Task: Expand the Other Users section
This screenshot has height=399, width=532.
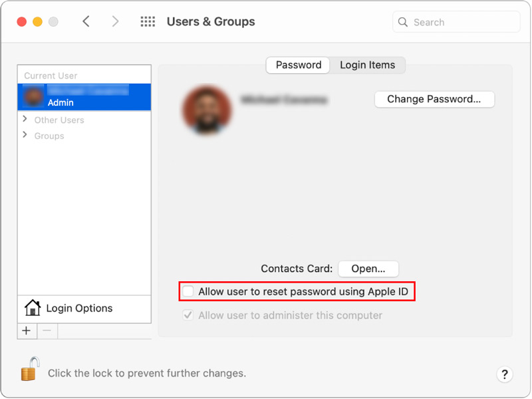Action: click(25, 120)
